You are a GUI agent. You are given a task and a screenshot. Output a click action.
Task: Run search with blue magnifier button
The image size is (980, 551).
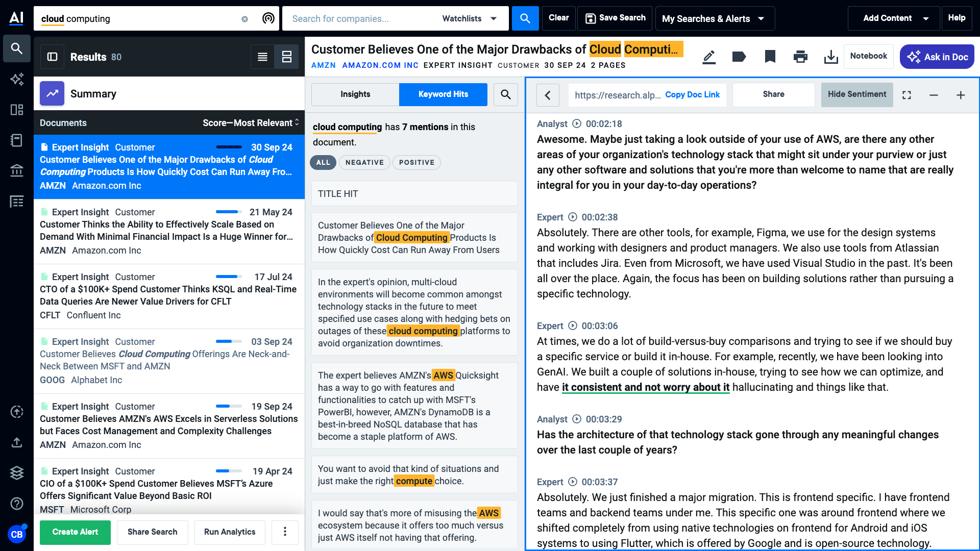(x=525, y=18)
